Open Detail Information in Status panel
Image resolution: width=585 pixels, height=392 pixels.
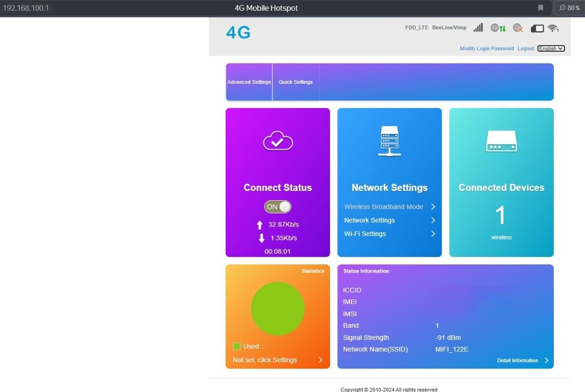pos(517,360)
